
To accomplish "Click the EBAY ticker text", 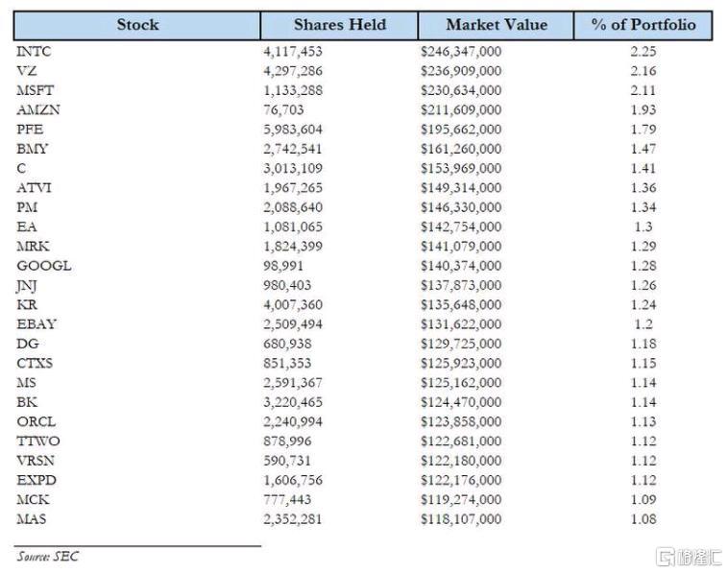I will pos(36,324).
